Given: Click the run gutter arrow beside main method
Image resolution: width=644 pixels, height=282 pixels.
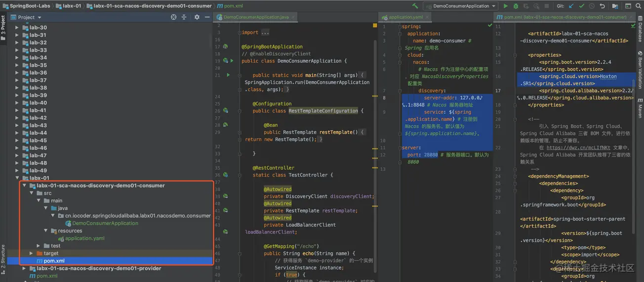Looking at the screenshot, I should 228,75.
